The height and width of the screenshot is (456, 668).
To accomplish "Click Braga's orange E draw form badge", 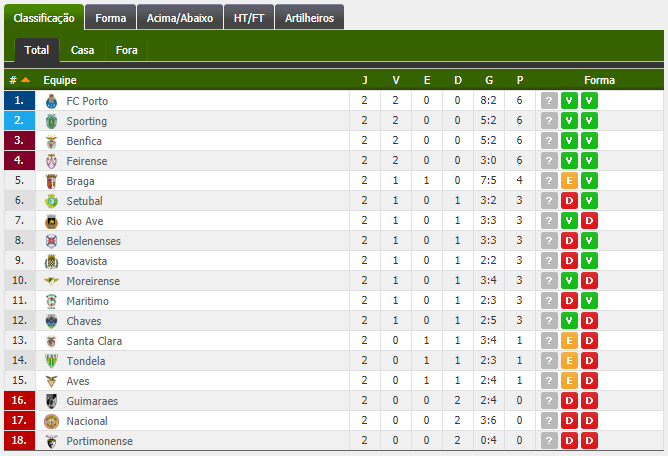I will click(x=569, y=181).
